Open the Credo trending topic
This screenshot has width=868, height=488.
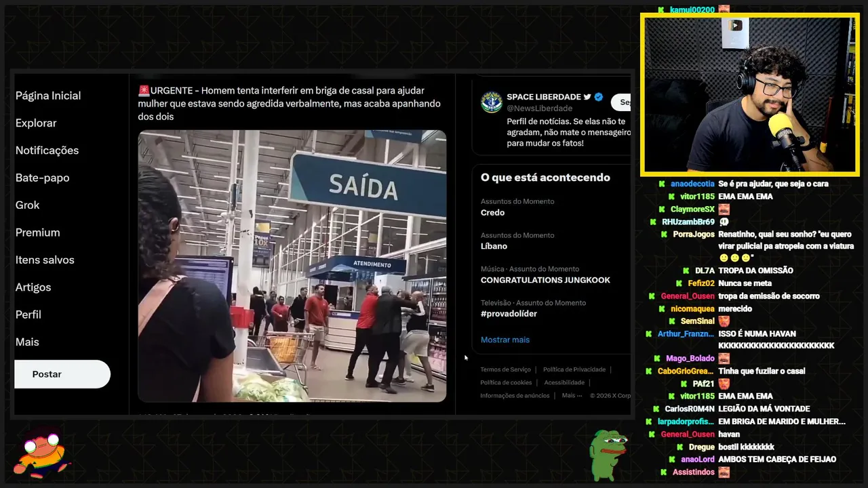pos(493,212)
